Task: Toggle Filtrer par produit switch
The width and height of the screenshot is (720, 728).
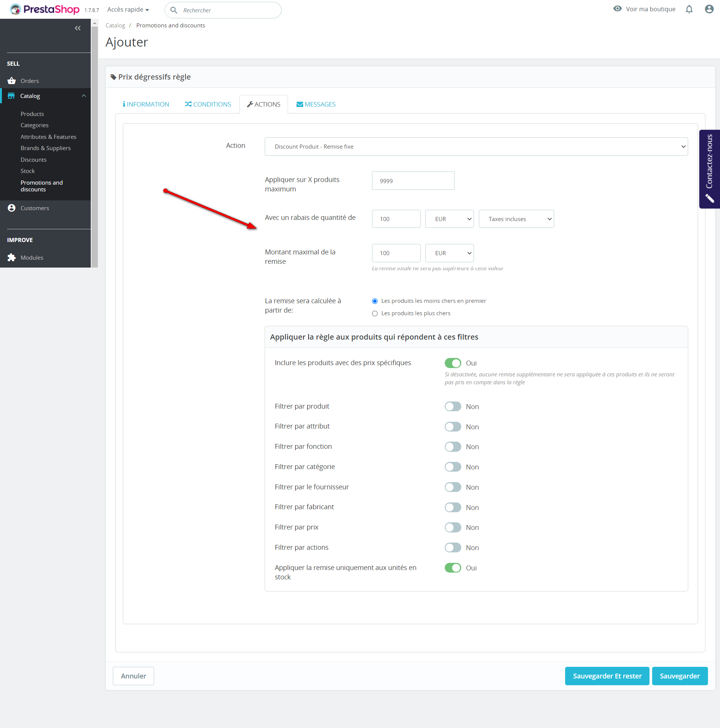Action: 453,406
